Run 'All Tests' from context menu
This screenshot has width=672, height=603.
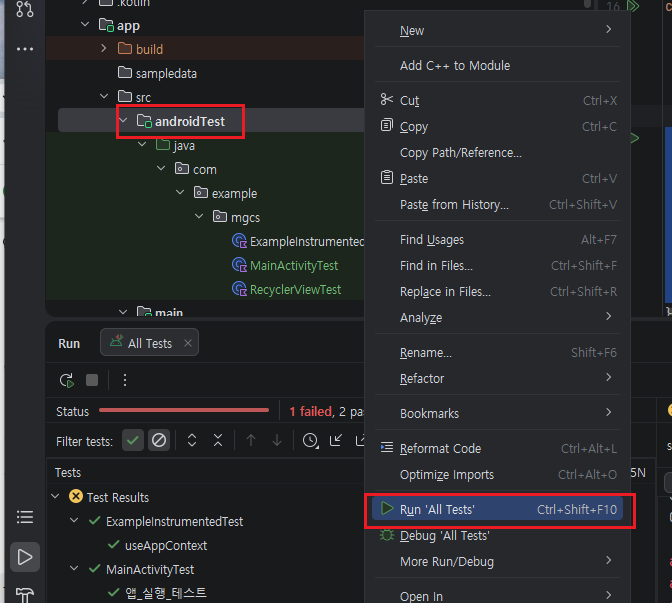[497, 509]
